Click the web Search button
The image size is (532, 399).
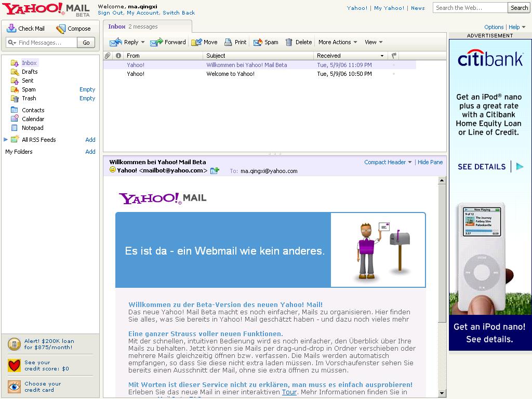pyautogui.click(x=519, y=8)
